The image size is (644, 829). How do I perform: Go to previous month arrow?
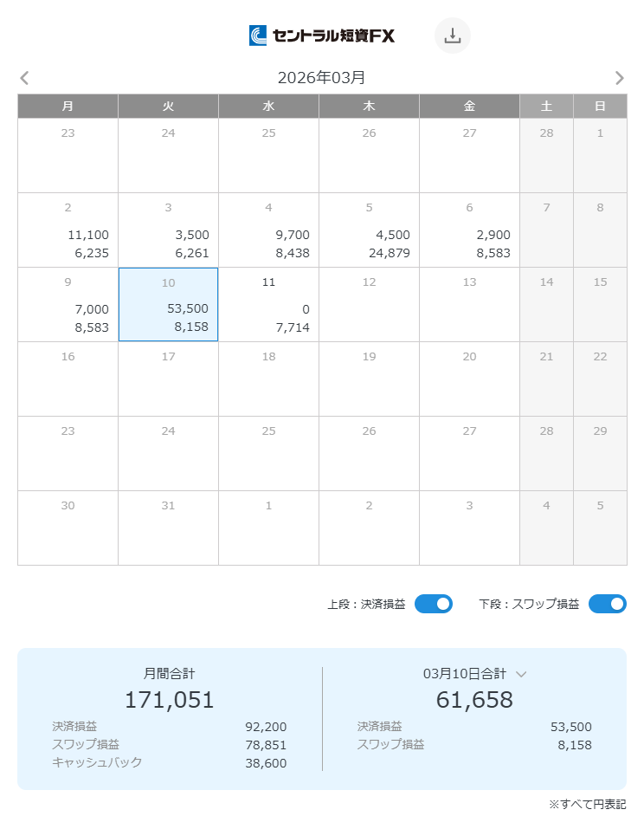click(24, 78)
